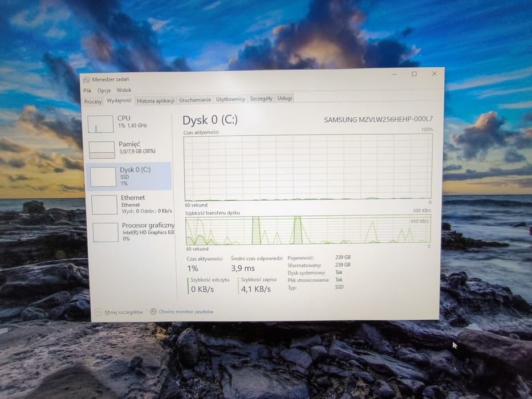Click the Dysk 0 (C:) heading

210,120
